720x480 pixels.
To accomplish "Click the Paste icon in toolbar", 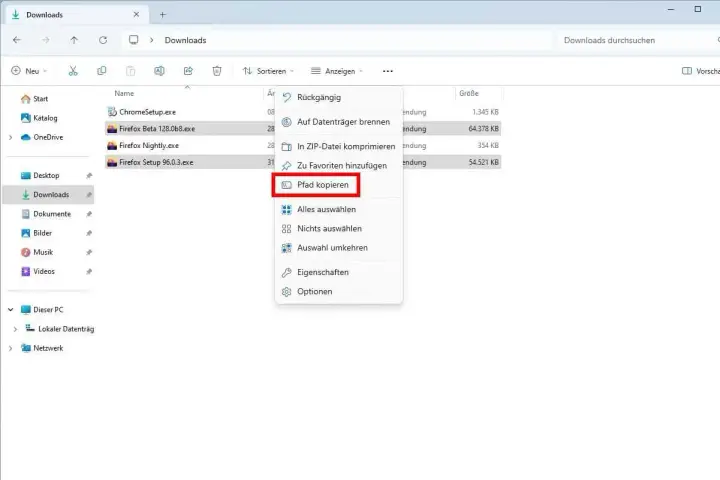I will pyautogui.click(x=130, y=71).
